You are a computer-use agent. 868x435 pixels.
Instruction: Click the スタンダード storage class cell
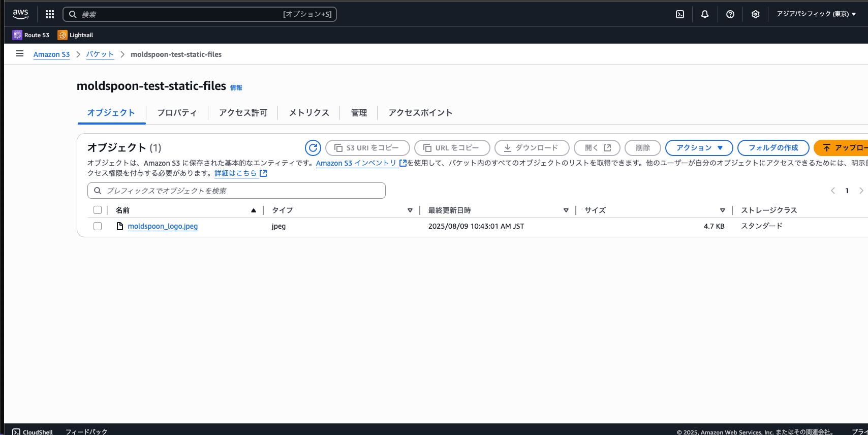coord(762,226)
